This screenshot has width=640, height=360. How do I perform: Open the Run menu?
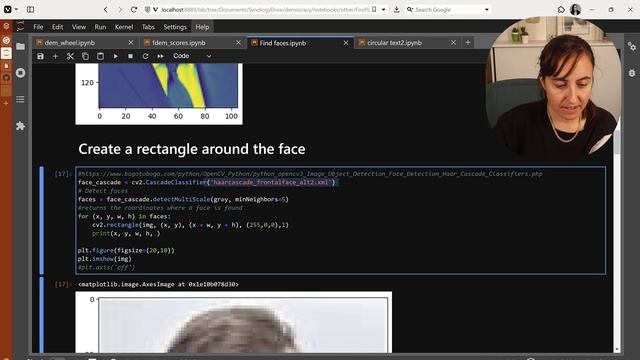tap(100, 27)
